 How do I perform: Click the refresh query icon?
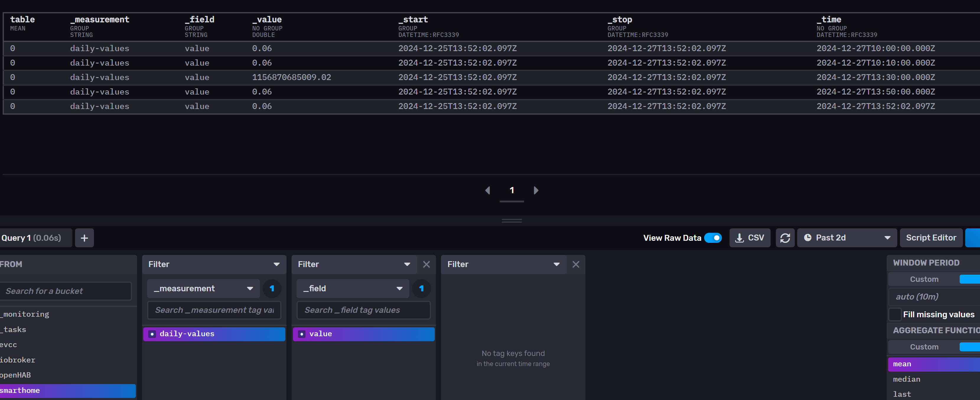[785, 238]
